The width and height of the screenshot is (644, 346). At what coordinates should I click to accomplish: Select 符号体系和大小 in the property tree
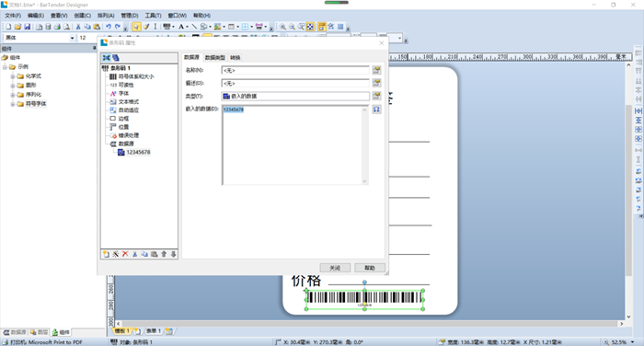pos(136,76)
